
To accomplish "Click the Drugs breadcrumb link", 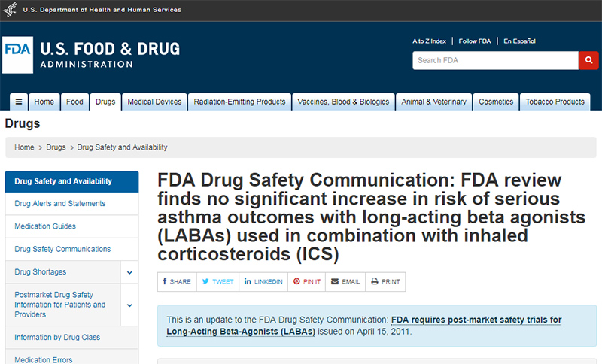I will pyautogui.click(x=56, y=147).
